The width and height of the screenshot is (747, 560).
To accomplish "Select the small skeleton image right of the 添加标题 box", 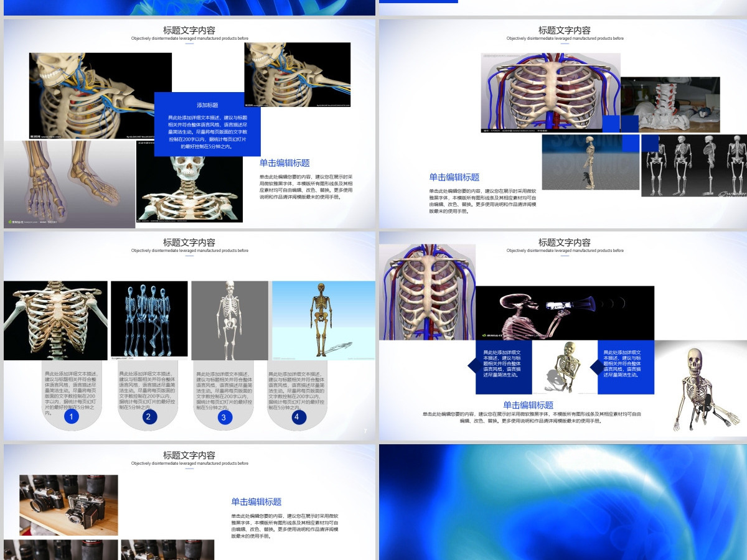I will [x=297, y=75].
